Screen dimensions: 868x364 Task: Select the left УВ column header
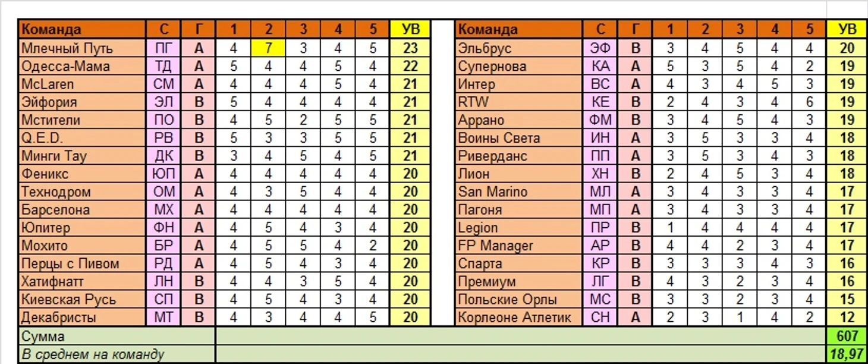(410, 29)
